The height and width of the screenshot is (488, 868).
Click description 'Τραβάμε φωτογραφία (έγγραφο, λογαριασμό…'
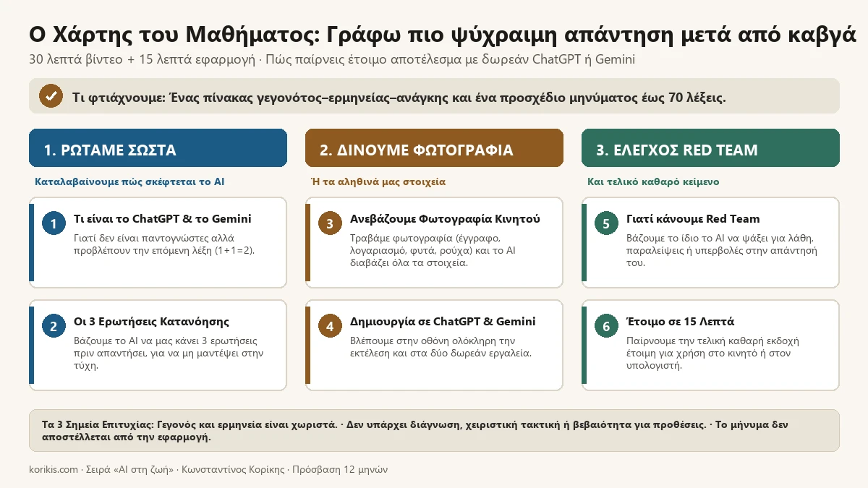(433, 250)
